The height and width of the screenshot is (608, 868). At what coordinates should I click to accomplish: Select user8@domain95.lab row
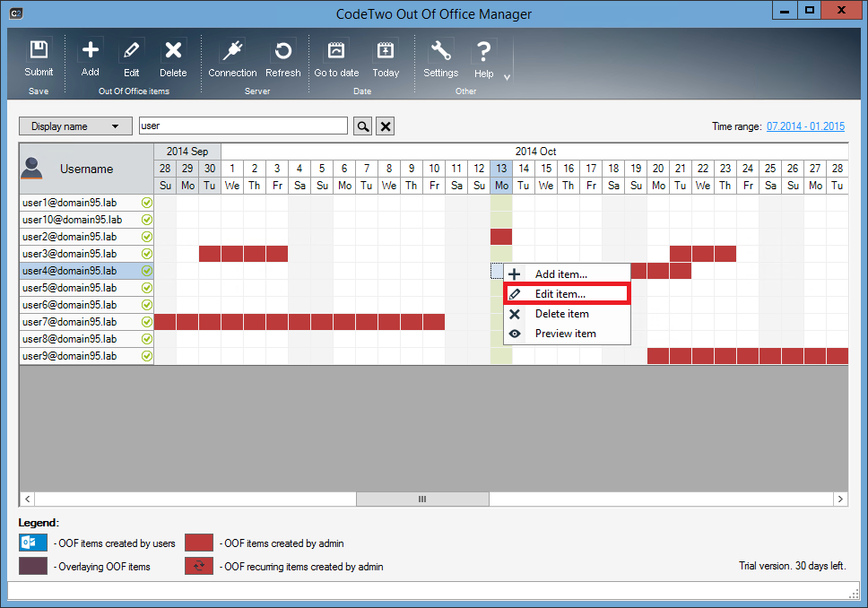click(x=86, y=339)
